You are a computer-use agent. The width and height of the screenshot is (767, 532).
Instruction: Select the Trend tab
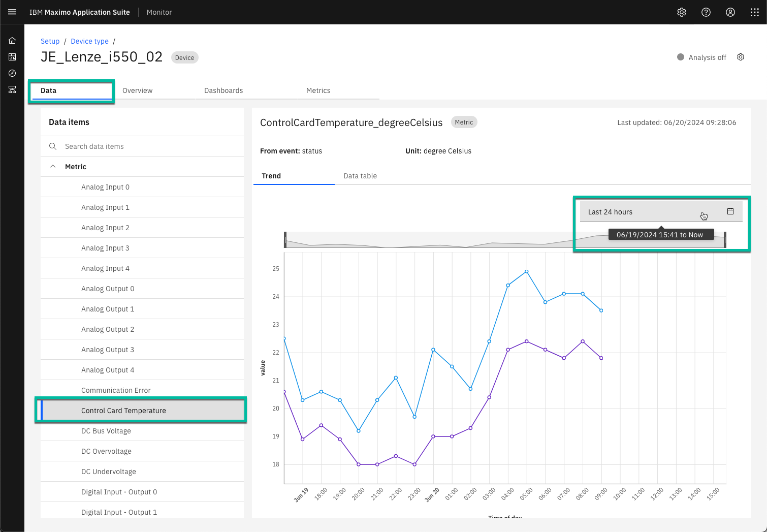(294, 176)
